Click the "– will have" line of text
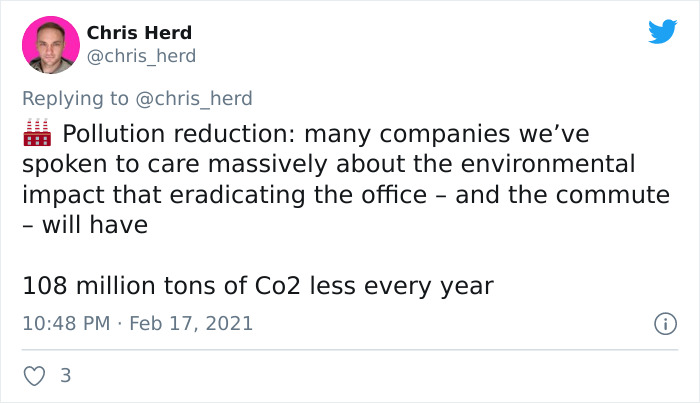Screen dimensions: 700x403 point(85,226)
